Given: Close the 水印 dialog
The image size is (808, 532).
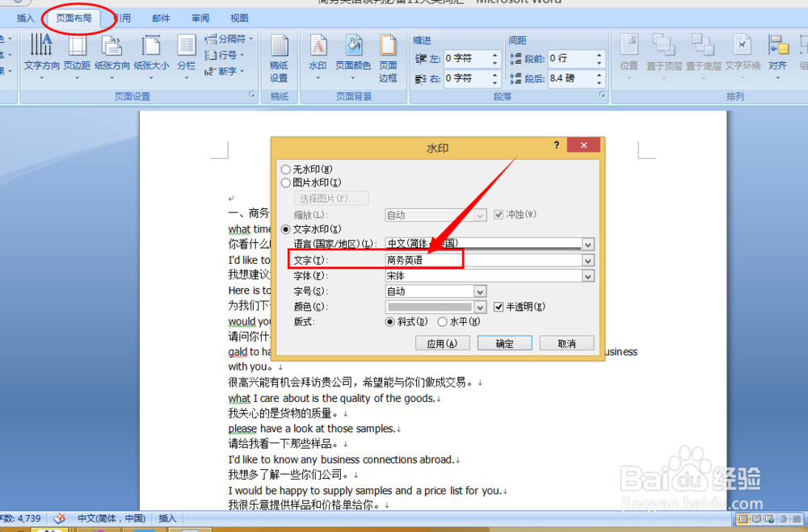Looking at the screenshot, I should tap(583, 145).
